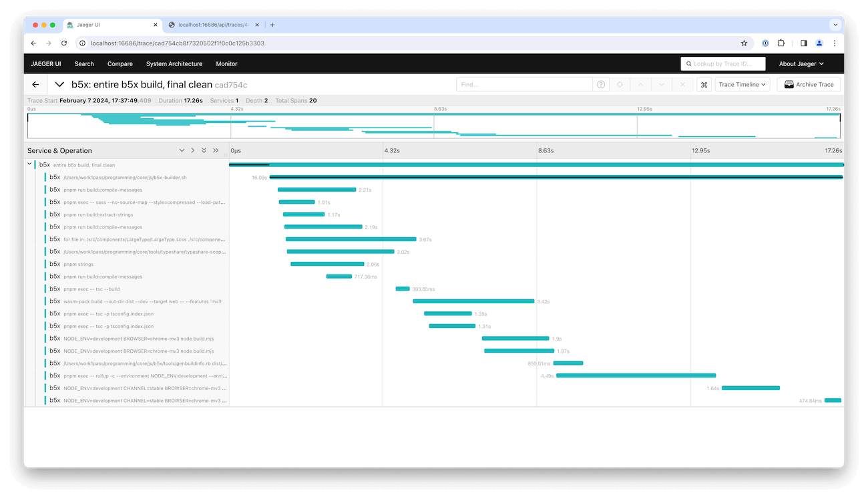Select the reset focus diamond icon
The width and height of the screenshot is (868, 499).
pos(620,84)
